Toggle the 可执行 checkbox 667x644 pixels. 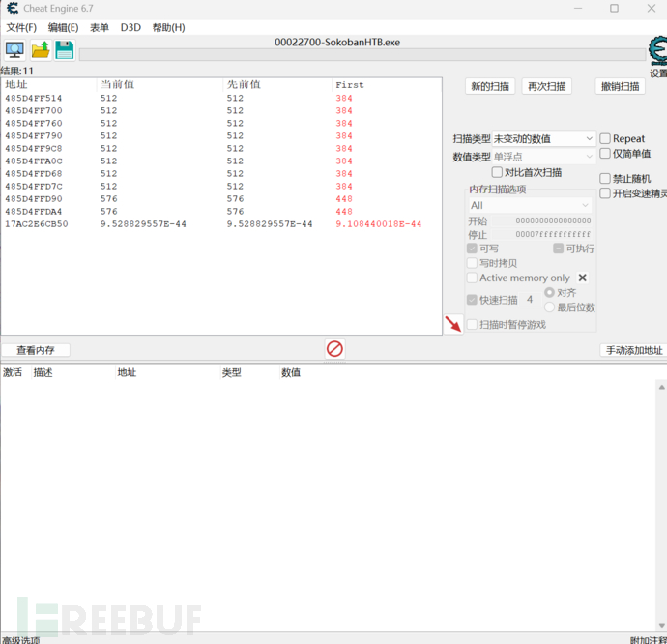558,249
